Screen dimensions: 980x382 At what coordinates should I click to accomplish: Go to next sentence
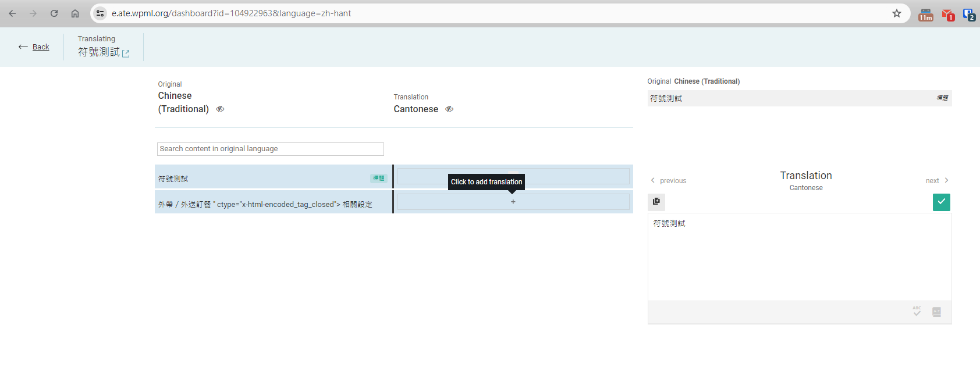click(937, 181)
